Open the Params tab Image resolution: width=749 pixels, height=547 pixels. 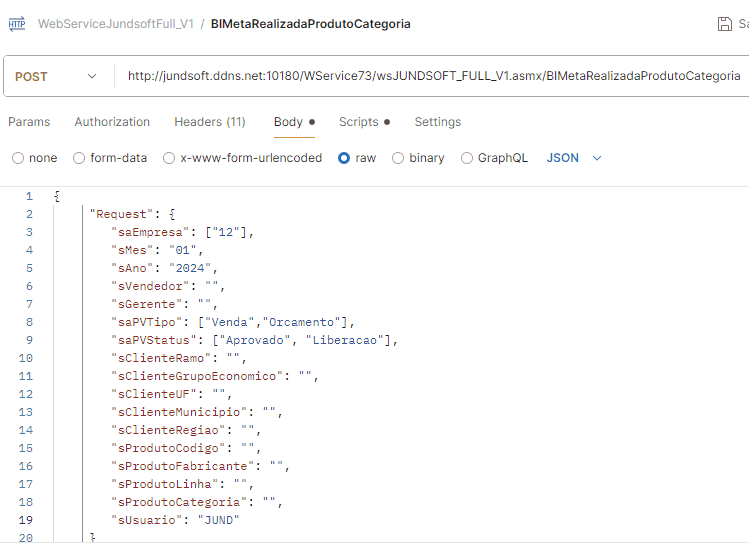point(29,122)
